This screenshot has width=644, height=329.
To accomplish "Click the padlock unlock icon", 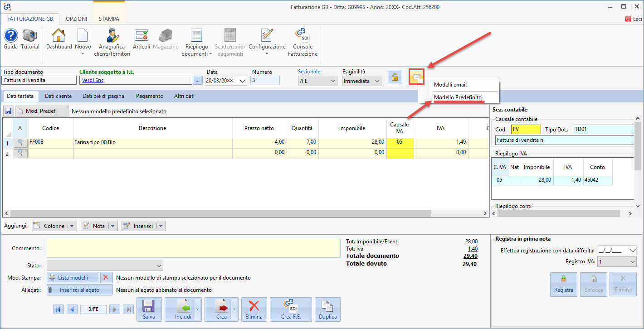I will (x=395, y=77).
